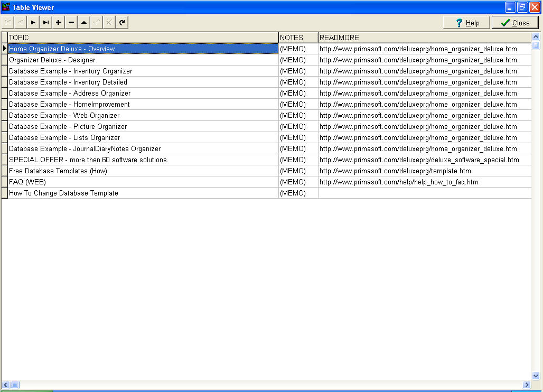The height and width of the screenshot is (392, 543).
Task: Click empty READMORE cell of How To Change row
Action: 425,193
